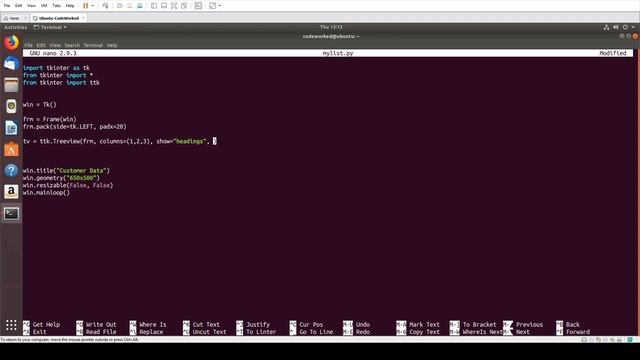Click the win.geometry line

coord(61,178)
